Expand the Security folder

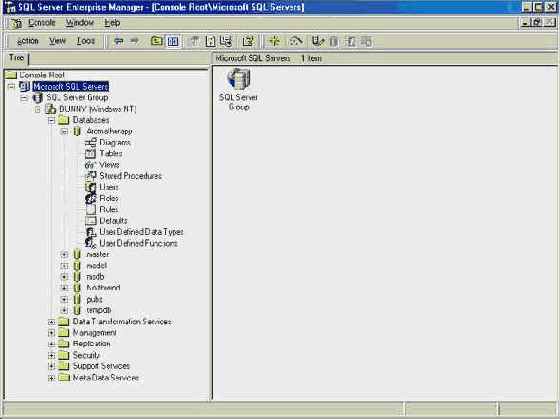pos(51,356)
